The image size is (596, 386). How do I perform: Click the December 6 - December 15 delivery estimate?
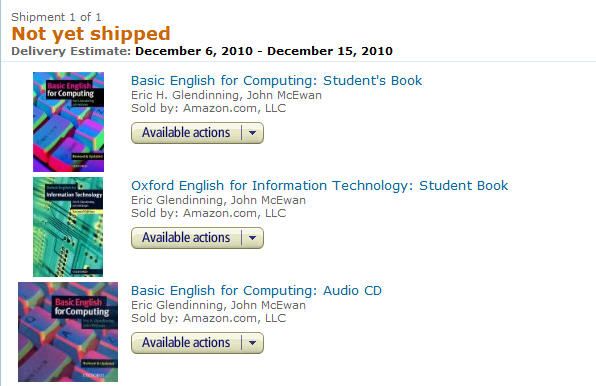(x=264, y=51)
